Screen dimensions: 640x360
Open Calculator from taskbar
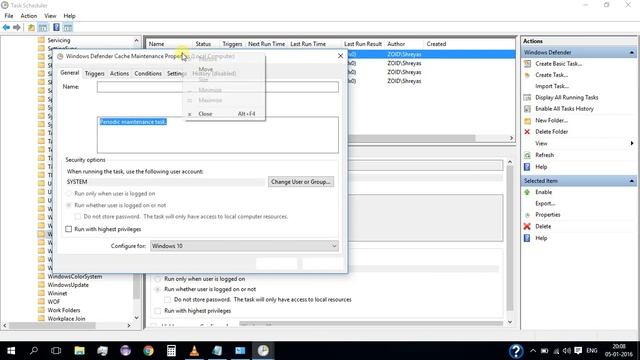(171, 351)
